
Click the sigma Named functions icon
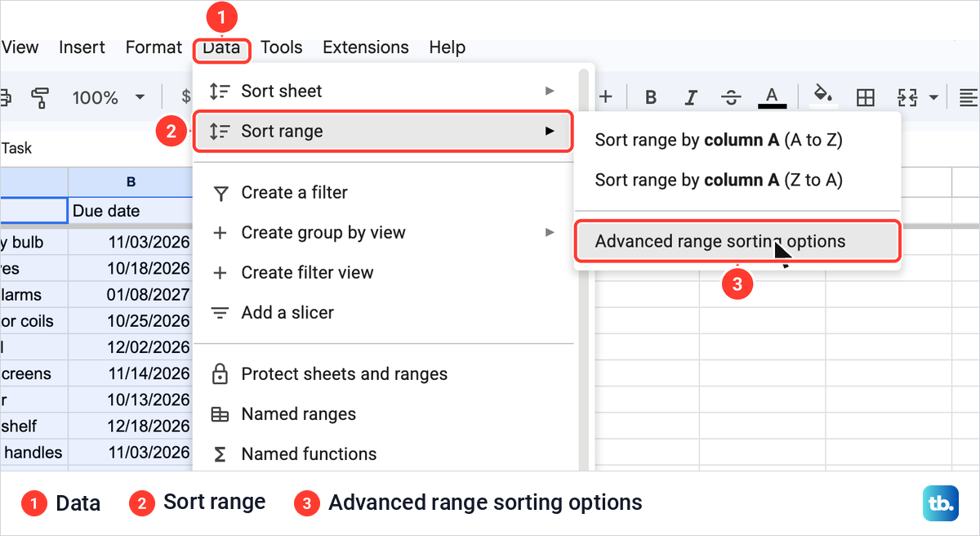[x=220, y=454]
